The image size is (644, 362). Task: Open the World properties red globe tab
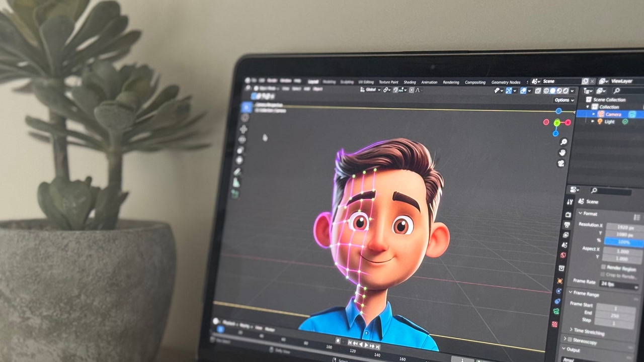pyautogui.click(x=563, y=255)
